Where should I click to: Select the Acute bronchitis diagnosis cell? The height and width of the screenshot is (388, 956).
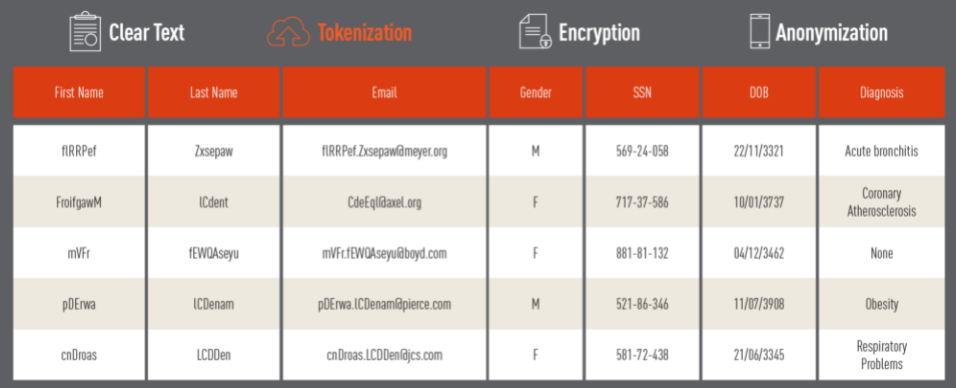pyautogui.click(x=882, y=151)
